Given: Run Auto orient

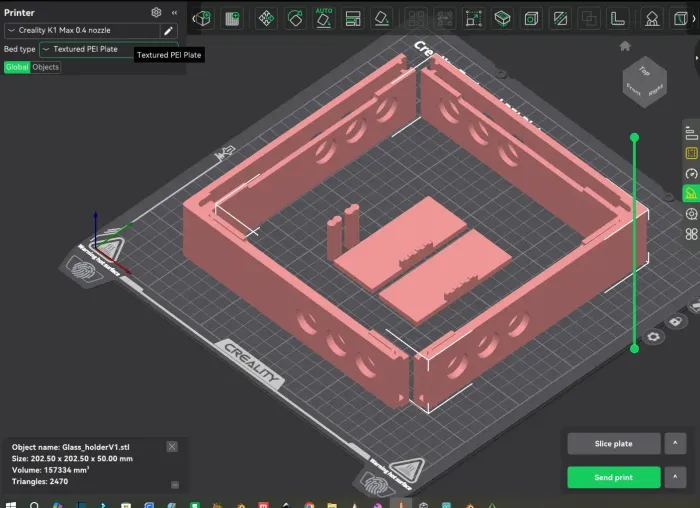Looking at the screenshot, I should (x=324, y=18).
